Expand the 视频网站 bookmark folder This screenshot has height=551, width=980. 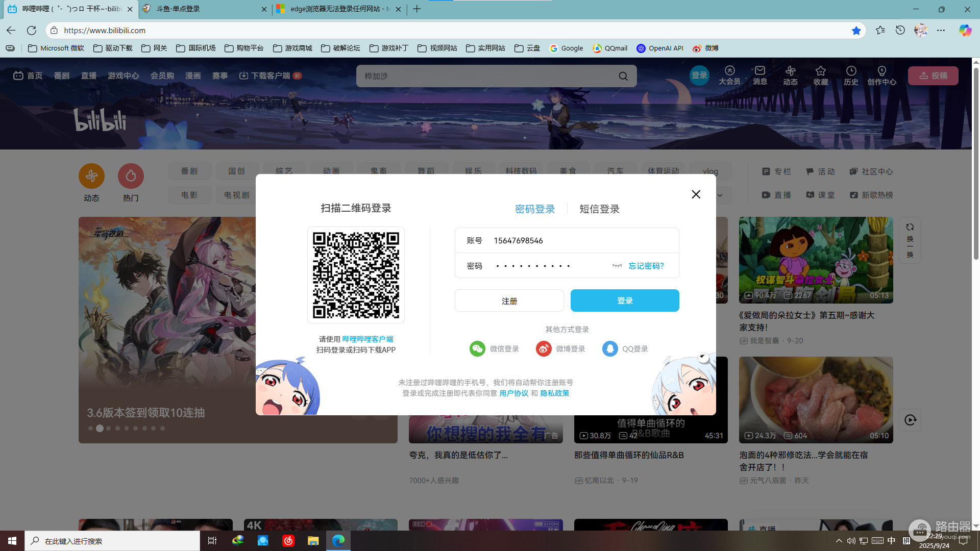437,48
